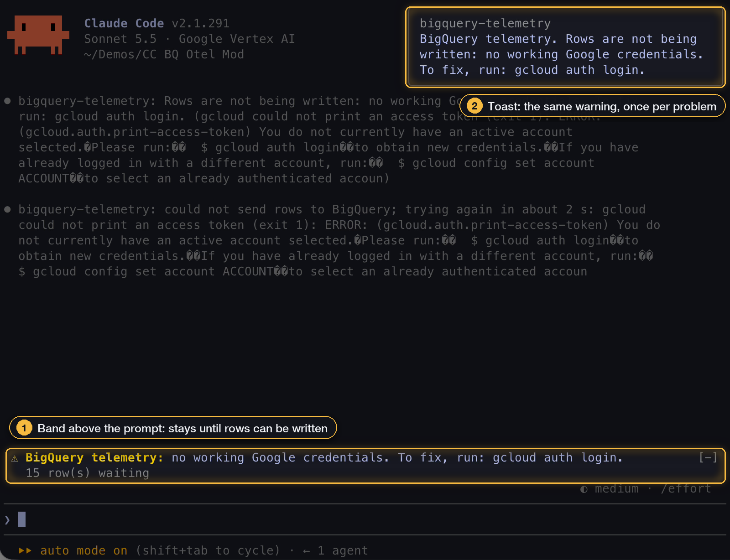Click the '1 agent' indicator
This screenshot has height=560, width=730.
(x=343, y=550)
